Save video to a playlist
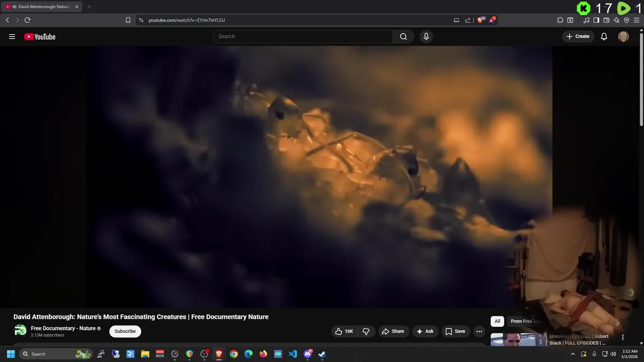Viewport: 644px width, 362px height. coord(455,331)
